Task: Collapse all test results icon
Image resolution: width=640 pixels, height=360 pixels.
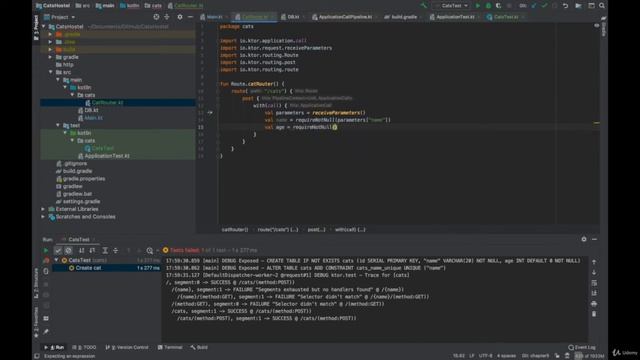Action: tap(116, 250)
